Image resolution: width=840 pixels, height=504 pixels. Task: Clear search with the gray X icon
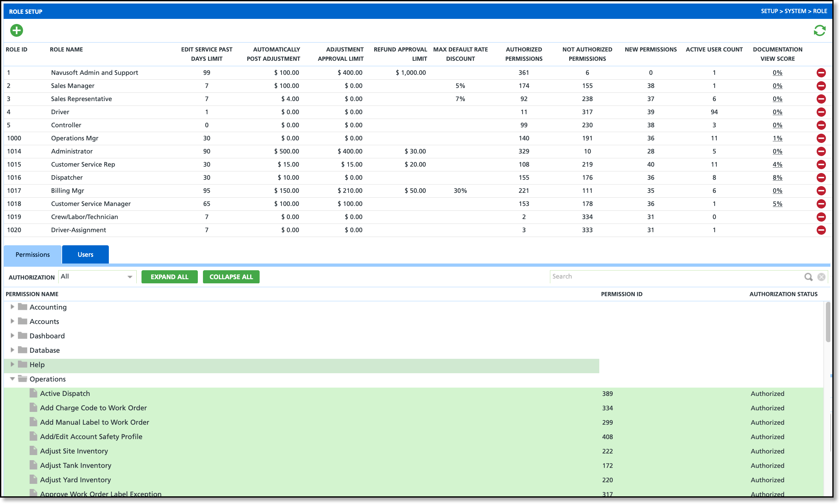point(821,277)
